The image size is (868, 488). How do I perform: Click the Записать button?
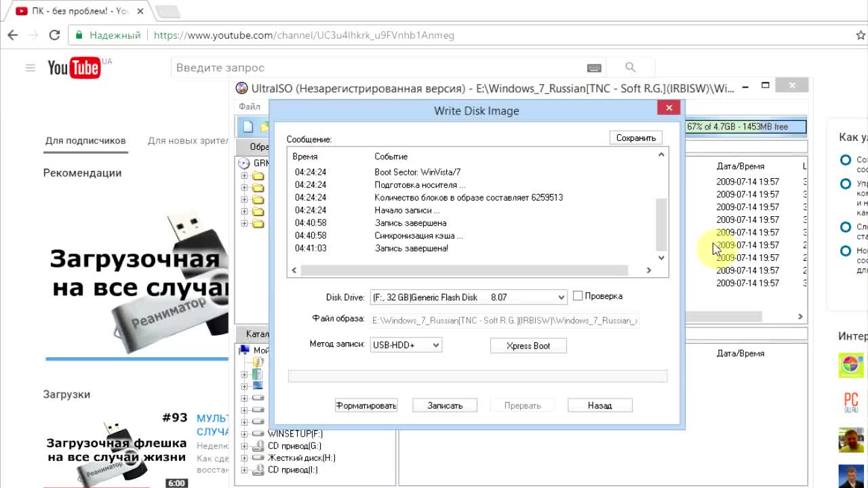(x=445, y=405)
